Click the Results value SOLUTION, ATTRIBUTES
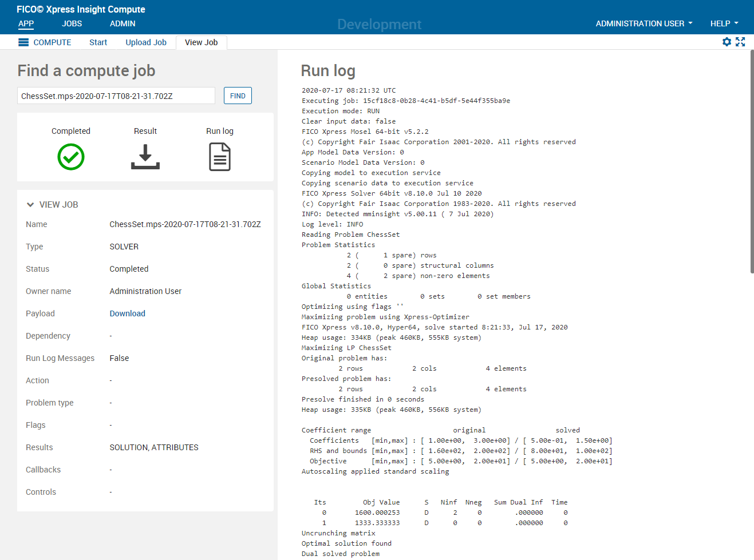Screen dimensions: 754x560 coord(154,447)
